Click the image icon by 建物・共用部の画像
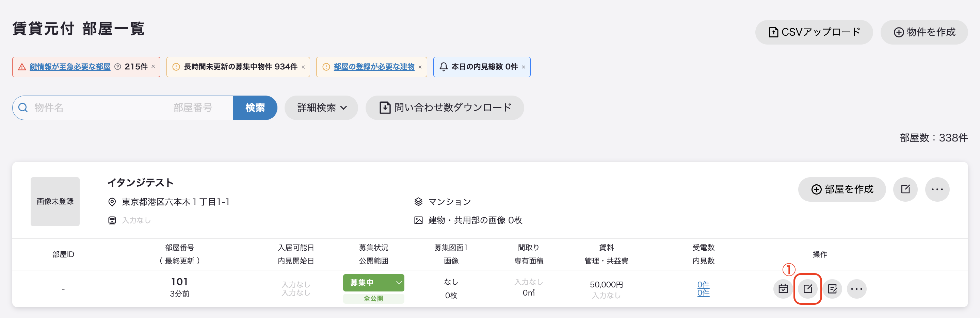The height and width of the screenshot is (318, 980). [418, 220]
